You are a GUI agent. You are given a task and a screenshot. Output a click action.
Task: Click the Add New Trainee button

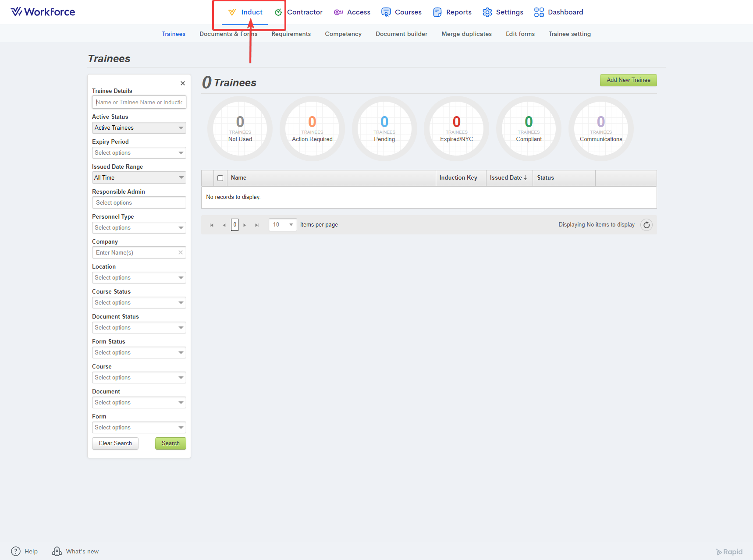click(628, 80)
